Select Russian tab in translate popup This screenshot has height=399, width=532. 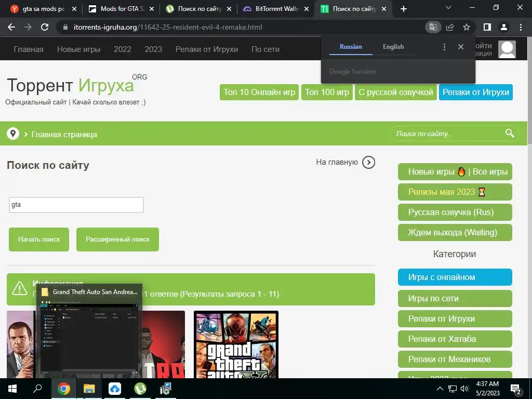coord(351,47)
